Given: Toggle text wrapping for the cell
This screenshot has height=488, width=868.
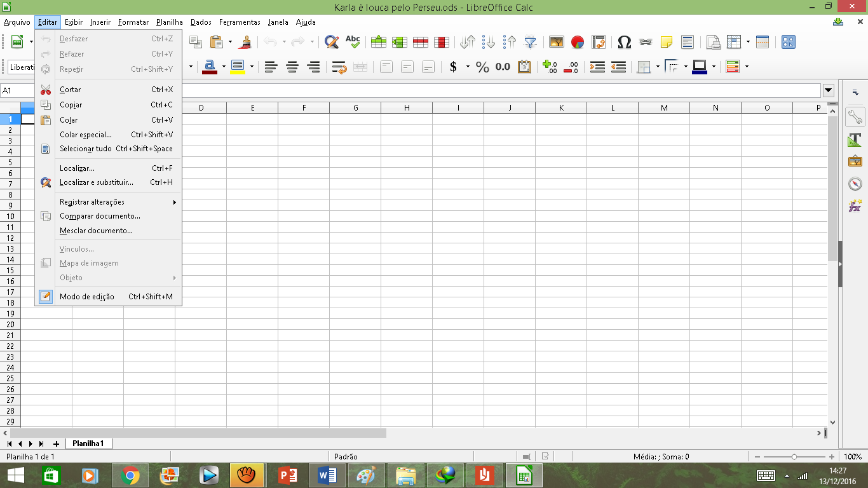Looking at the screenshot, I should (338, 66).
